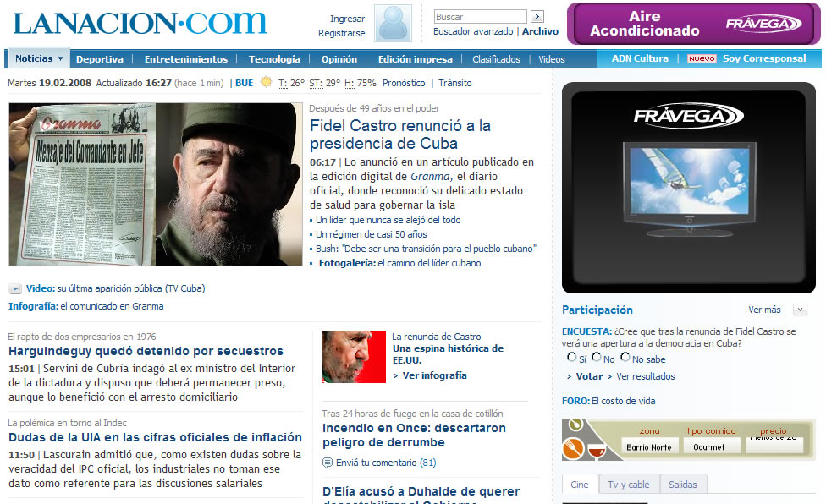Click the Votar link in the poll
This screenshot has height=504, width=826.
coord(589,376)
